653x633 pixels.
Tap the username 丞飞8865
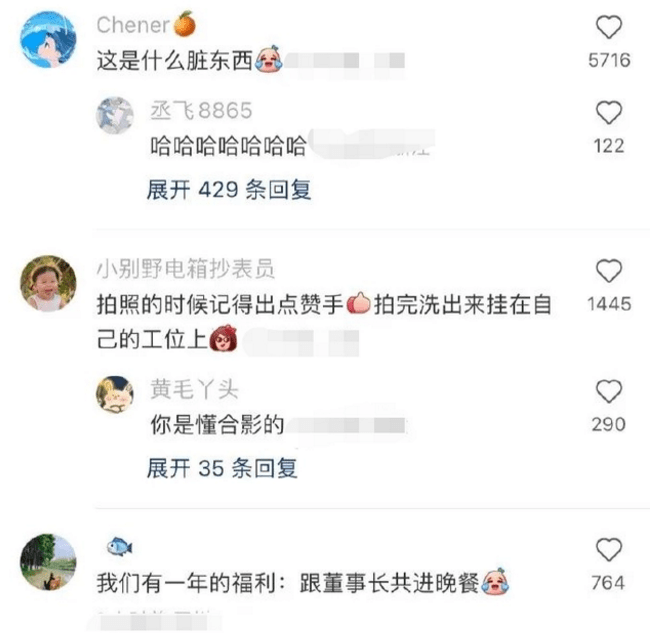[201, 110]
